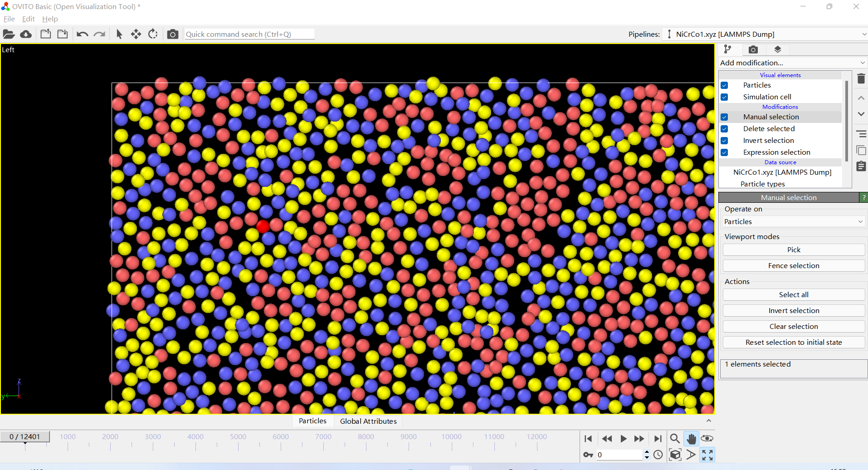Expand the data inspector panel chevron
Screen dimensions: 868x470
[x=709, y=421]
